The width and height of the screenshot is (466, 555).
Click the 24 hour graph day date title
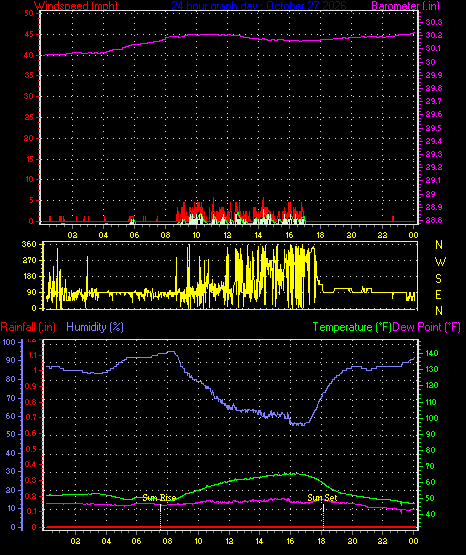[259, 5]
